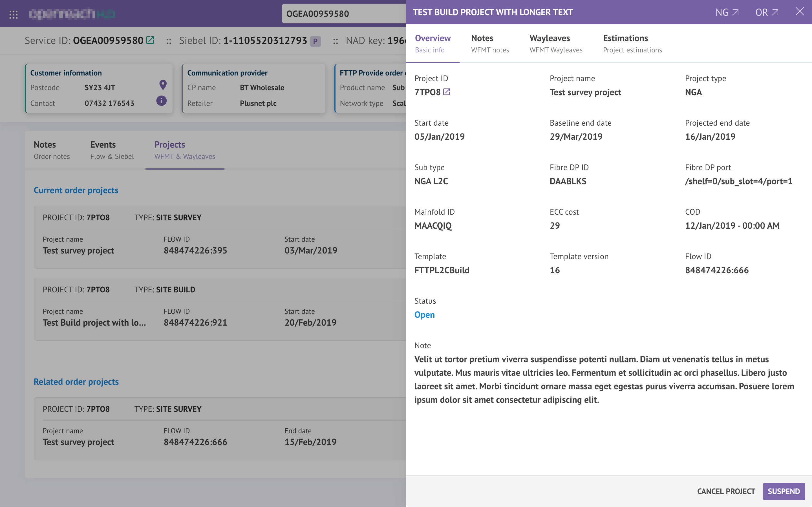Click the info icon beside Contact number
The width and height of the screenshot is (812, 507).
161,101
